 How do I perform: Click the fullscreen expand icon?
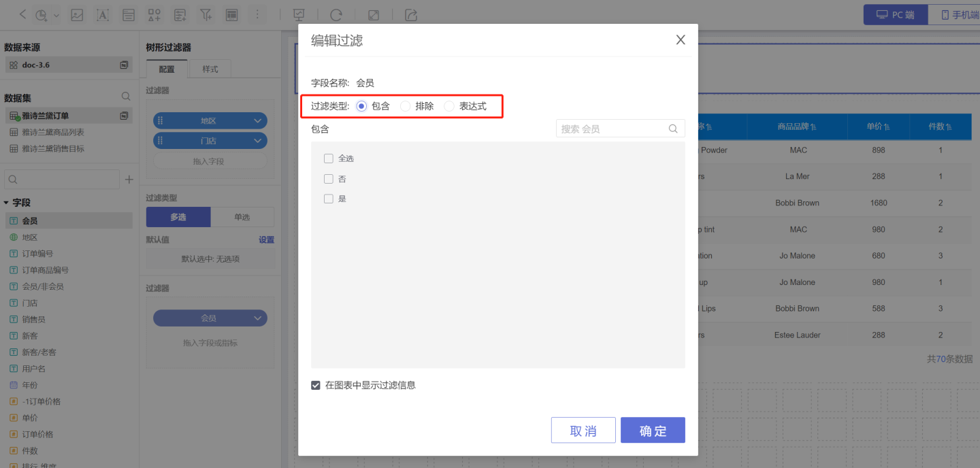click(x=374, y=14)
